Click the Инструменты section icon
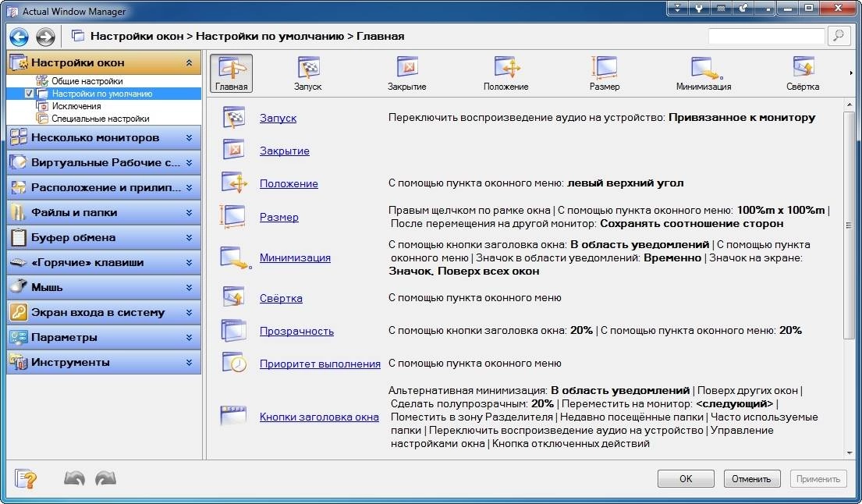The image size is (862, 504). pos(18,362)
